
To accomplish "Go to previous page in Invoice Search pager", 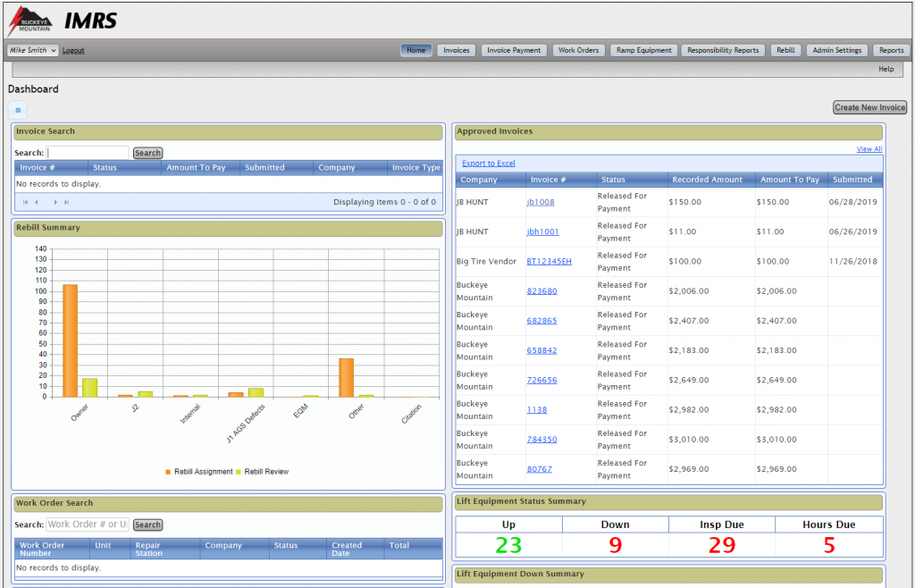I will tap(37, 202).
